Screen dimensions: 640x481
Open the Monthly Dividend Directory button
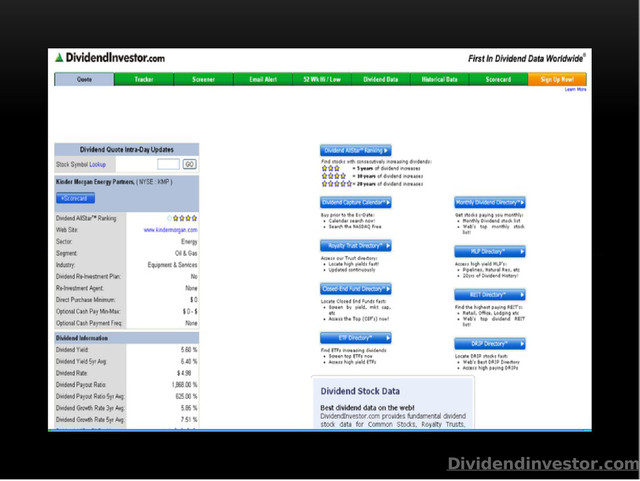click(x=490, y=202)
